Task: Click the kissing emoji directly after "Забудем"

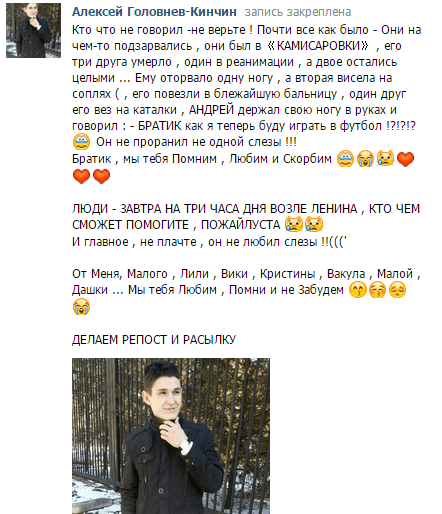Action: tap(358, 290)
